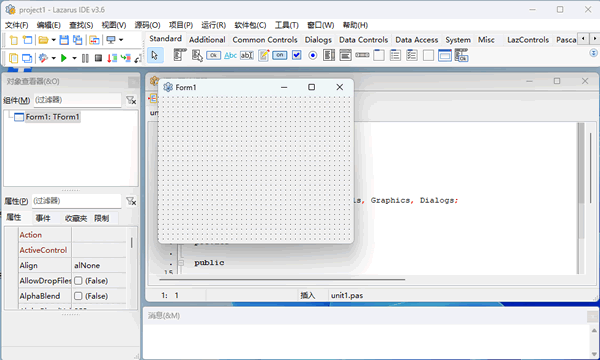Pick the TButton Ok component icon

[214, 55]
